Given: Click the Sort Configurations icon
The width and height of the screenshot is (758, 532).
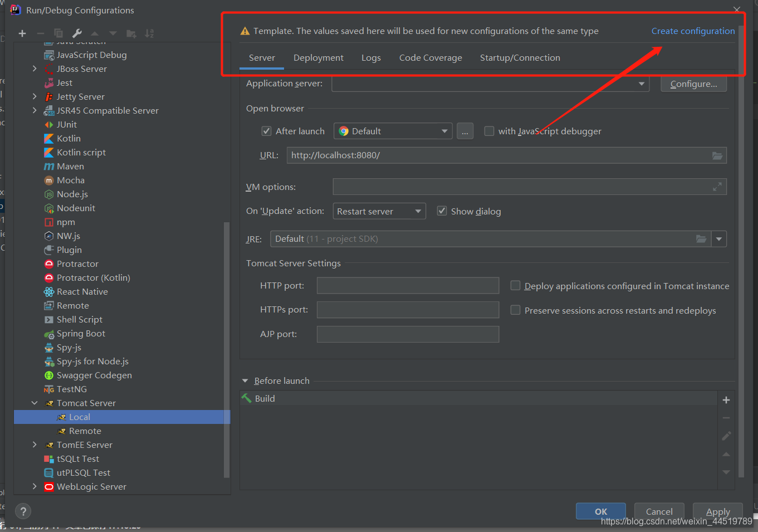Looking at the screenshot, I should click(x=149, y=33).
